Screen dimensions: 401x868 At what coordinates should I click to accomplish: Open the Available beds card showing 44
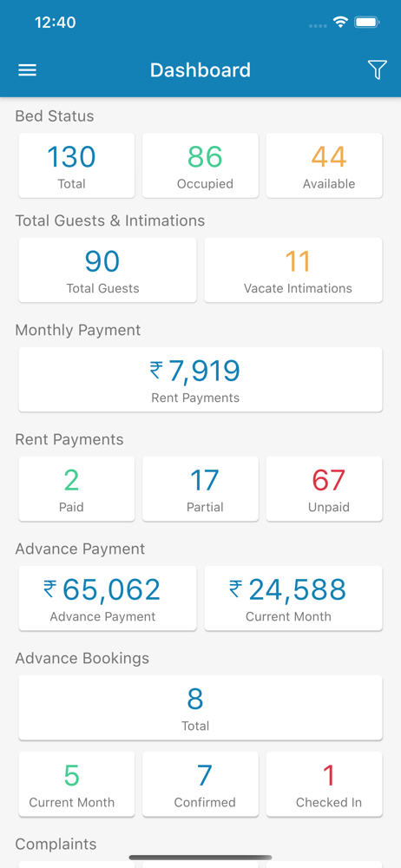click(x=325, y=165)
